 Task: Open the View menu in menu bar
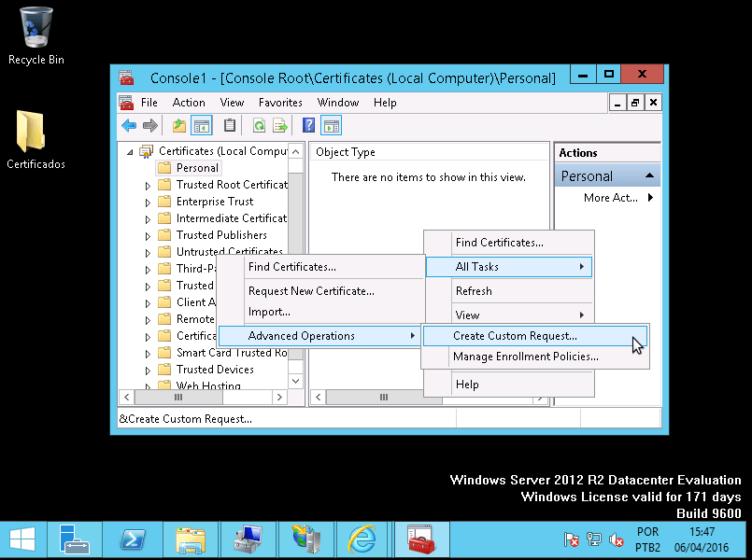click(232, 103)
